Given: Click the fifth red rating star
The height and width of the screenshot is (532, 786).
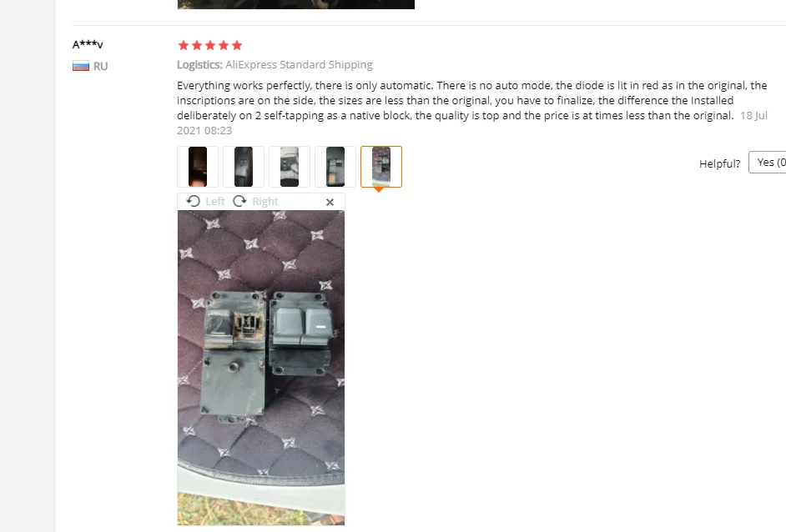Looking at the screenshot, I should [237, 46].
